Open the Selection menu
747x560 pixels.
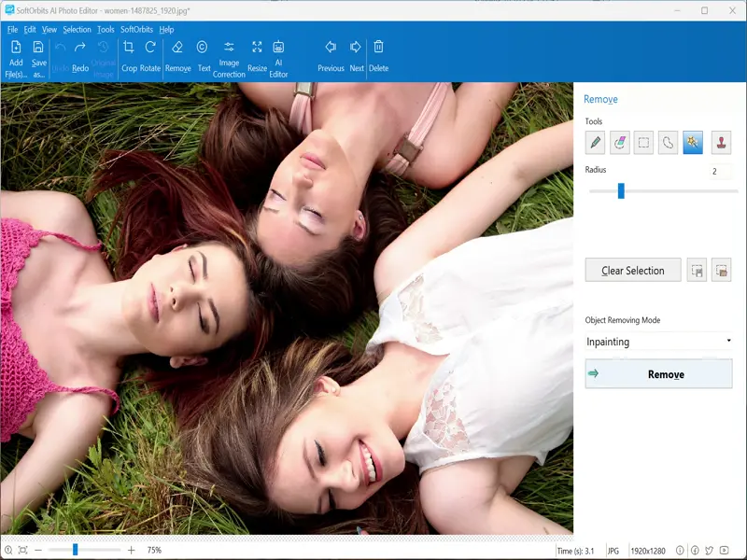coord(77,30)
